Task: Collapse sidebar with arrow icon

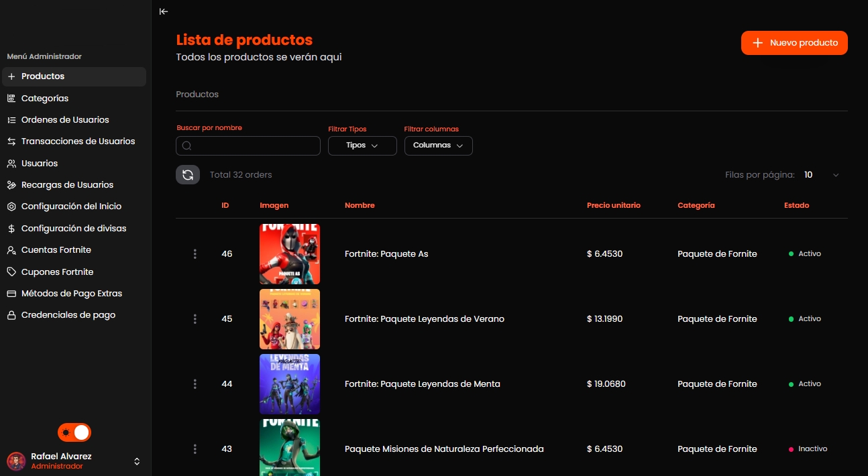Action: click(x=164, y=11)
